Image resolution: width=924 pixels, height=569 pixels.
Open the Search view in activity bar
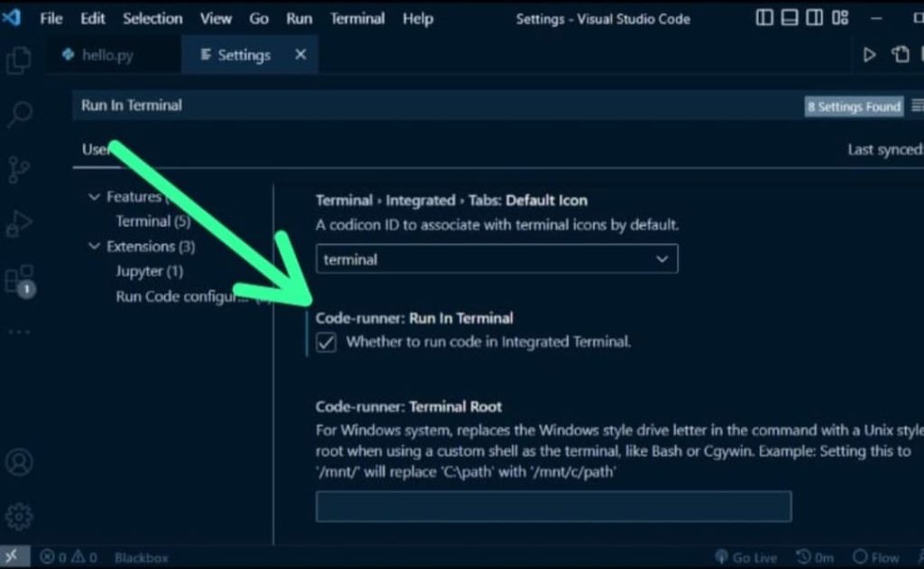pos(19,115)
